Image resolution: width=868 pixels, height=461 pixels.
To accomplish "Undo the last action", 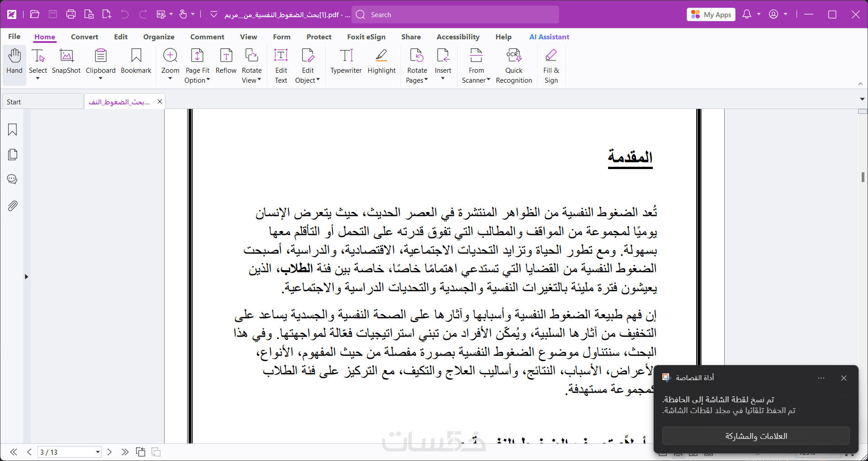I will tap(125, 14).
